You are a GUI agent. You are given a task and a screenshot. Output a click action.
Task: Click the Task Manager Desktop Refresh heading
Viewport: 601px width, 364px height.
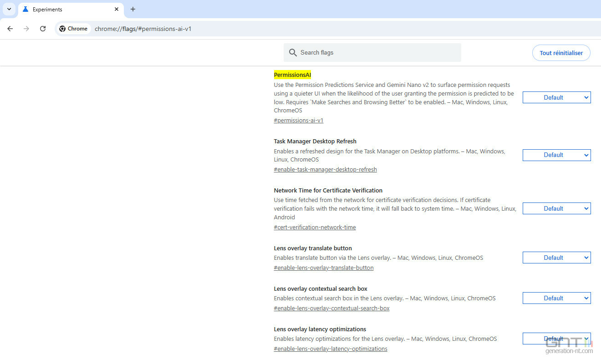315,142
